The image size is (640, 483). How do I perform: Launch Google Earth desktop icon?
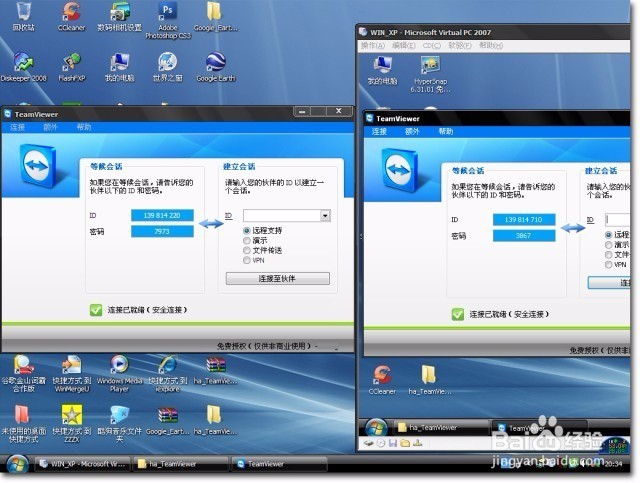click(x=216, y=67)
